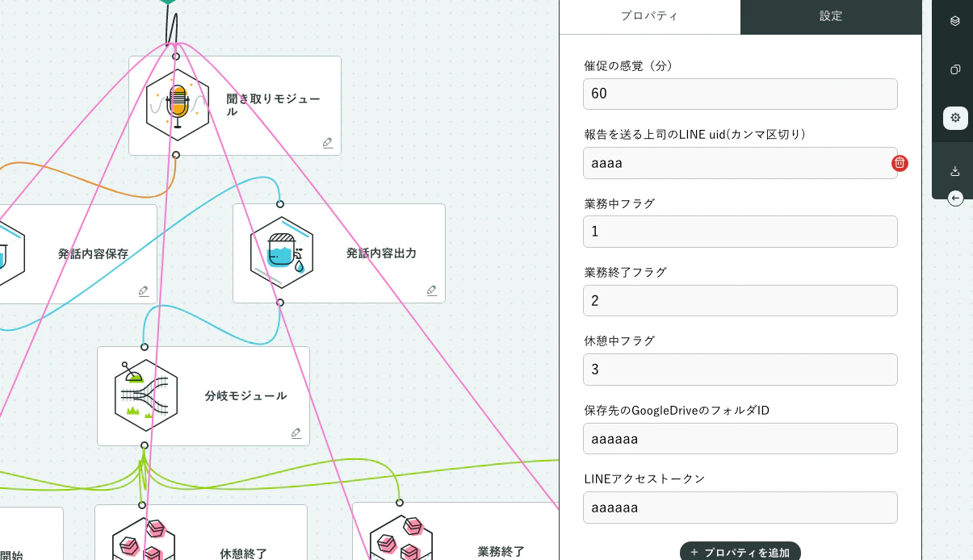Click top connector port of 聞き取りモジュール
Image resolution: width=973 pixels, height=560 pixels.
176,56
